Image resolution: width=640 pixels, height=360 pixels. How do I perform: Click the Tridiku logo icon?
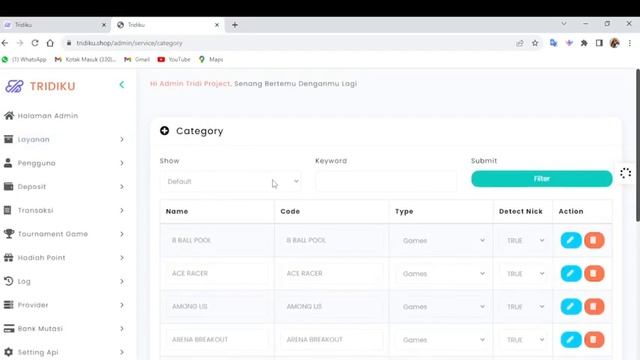click(x=14, y=86)
